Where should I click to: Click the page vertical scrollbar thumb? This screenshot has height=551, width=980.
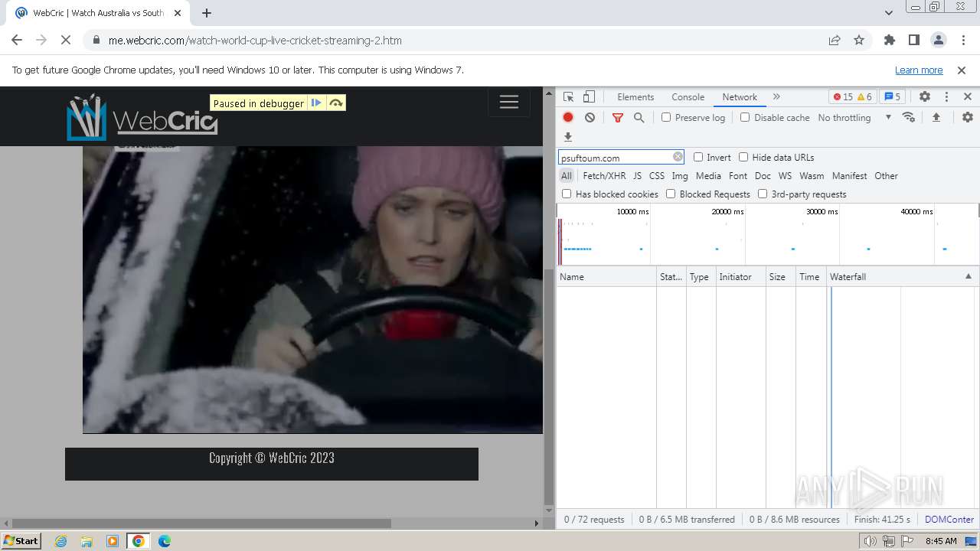point(548,386)
